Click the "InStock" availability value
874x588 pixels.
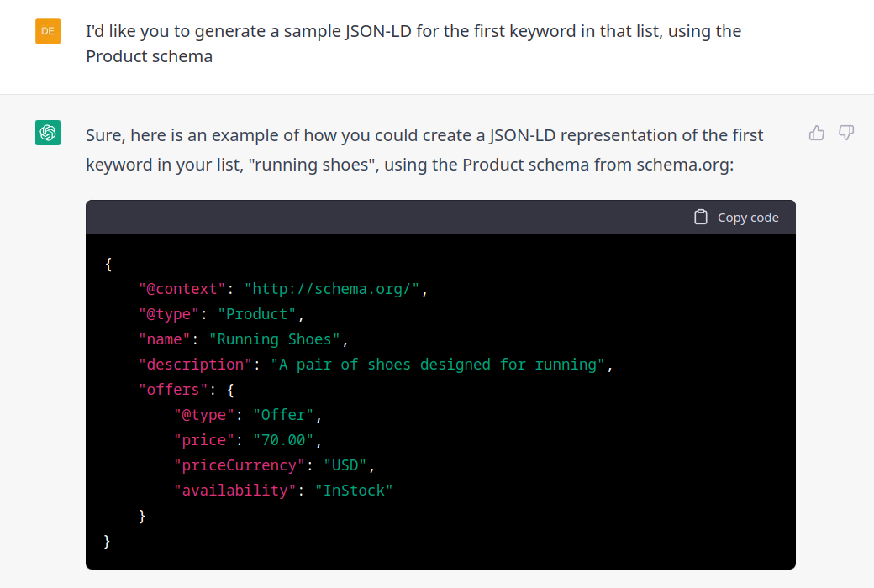[354, 491]
